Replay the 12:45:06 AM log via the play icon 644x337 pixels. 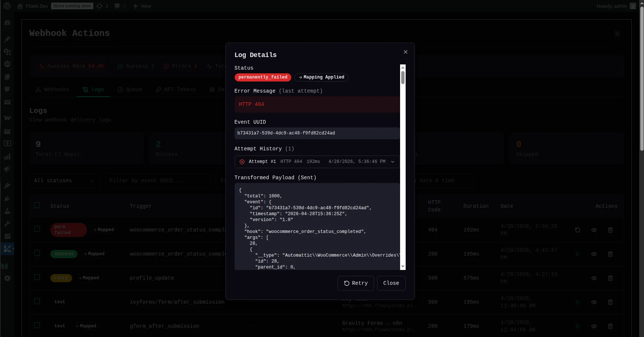(578, 302)
